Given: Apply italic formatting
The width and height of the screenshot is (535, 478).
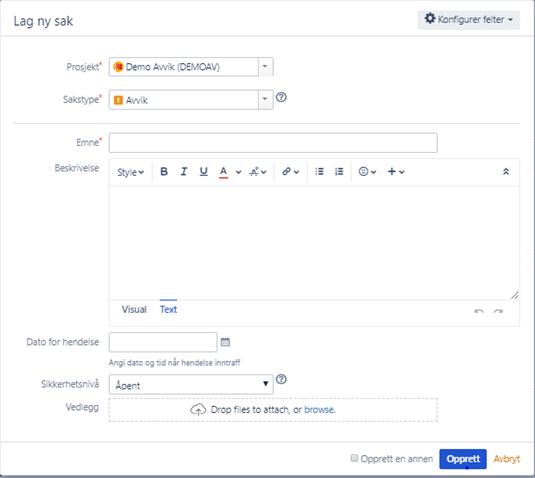Looking at the screenshot, I should click(184, 172).
